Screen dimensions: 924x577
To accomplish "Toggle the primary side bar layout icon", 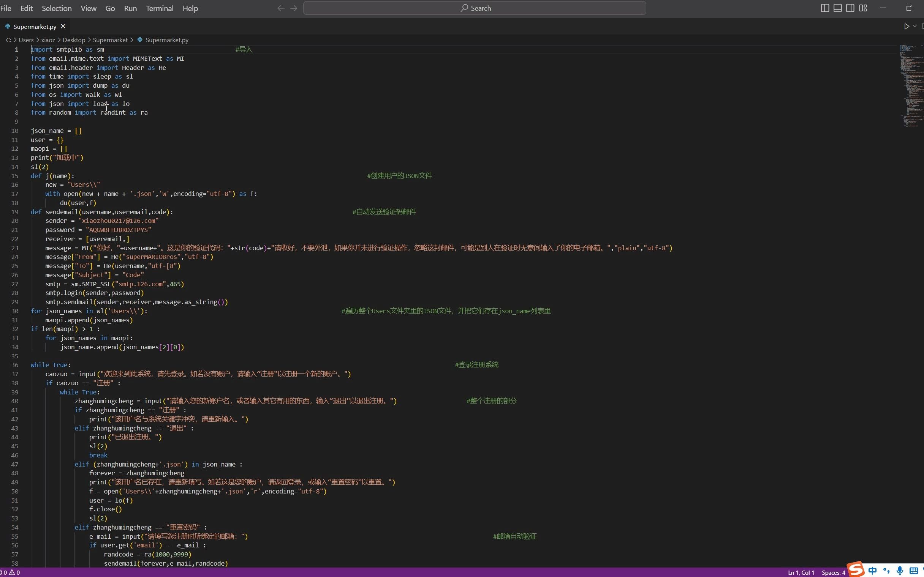I will 825,8.
